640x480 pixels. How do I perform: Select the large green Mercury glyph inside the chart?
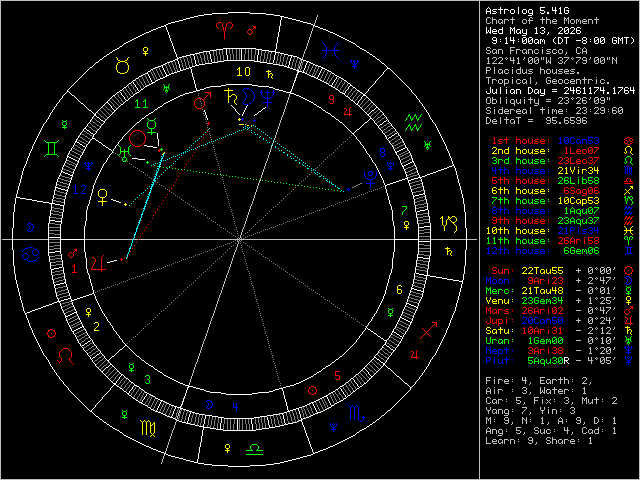click(x=151, y=126)
